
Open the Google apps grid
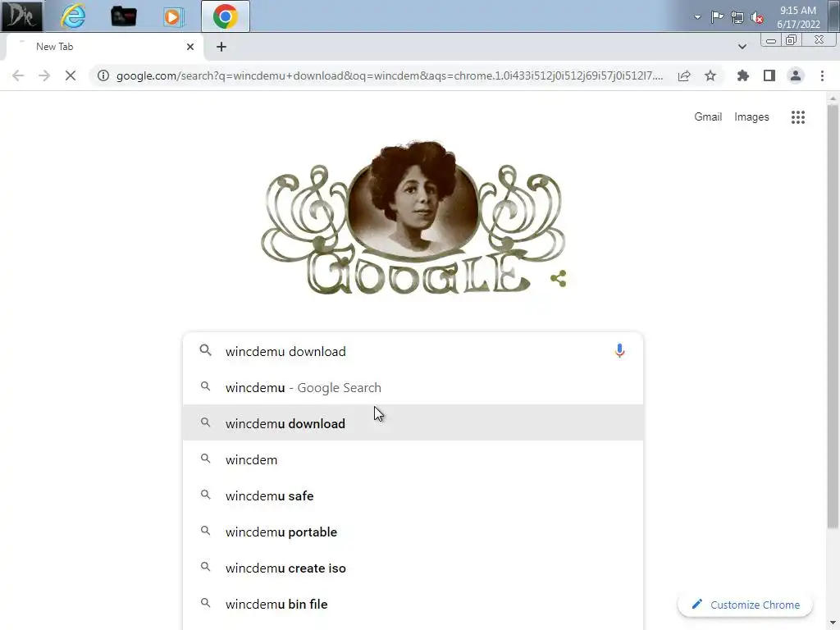797,117
